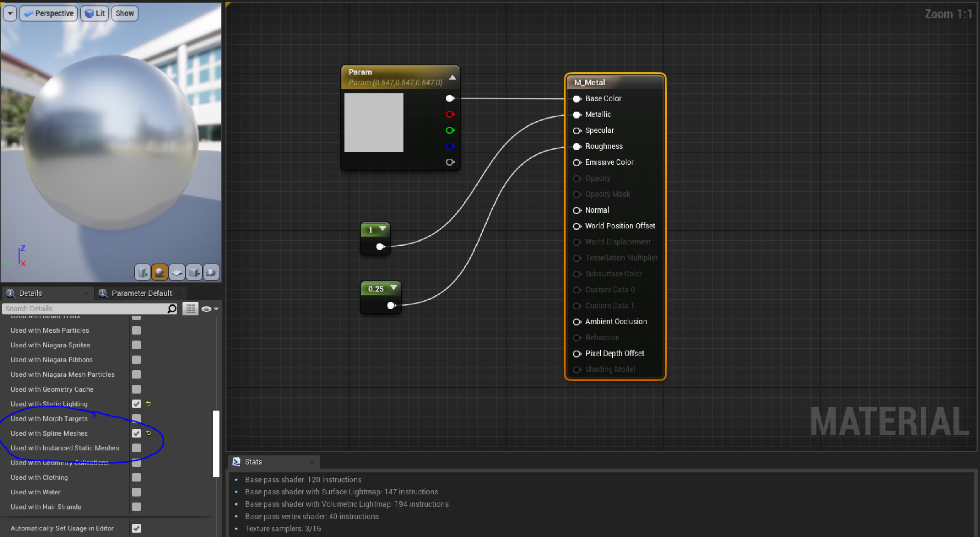Open the Perspective viewport dropdown
This screenshot has height=537, width=980.
(48, 13)
